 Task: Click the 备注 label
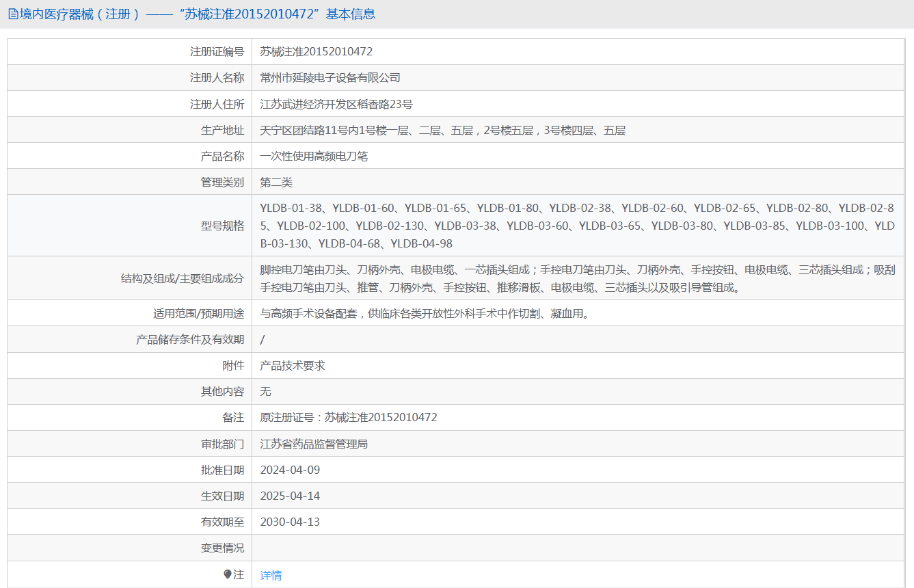233,418
